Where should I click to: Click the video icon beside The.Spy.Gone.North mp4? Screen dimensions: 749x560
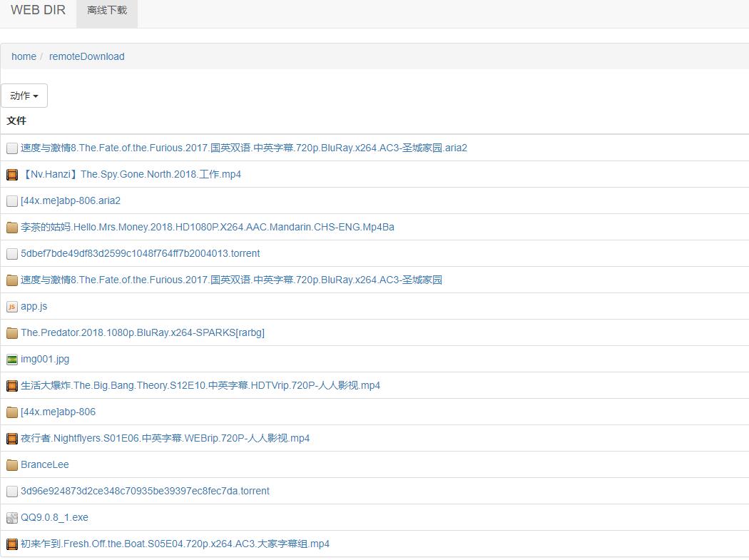(x=12, y=175)
